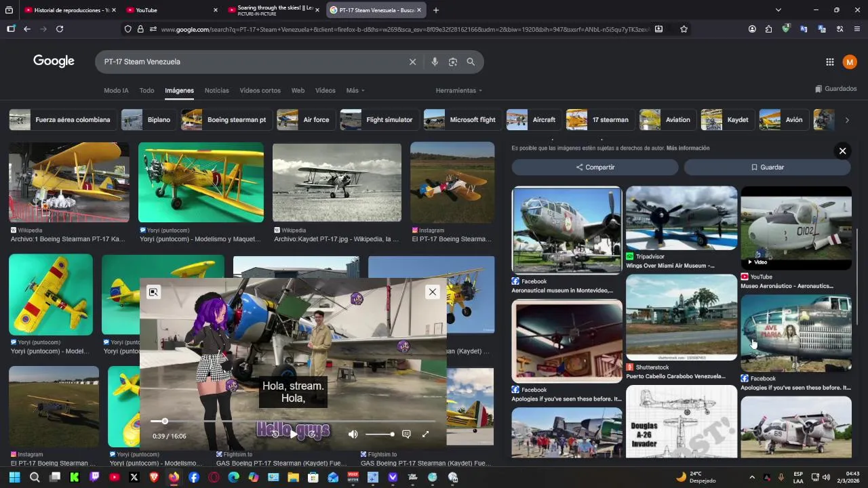Open the green shield extension
Viewport: 868px width, 488px height.
point(786,29)
